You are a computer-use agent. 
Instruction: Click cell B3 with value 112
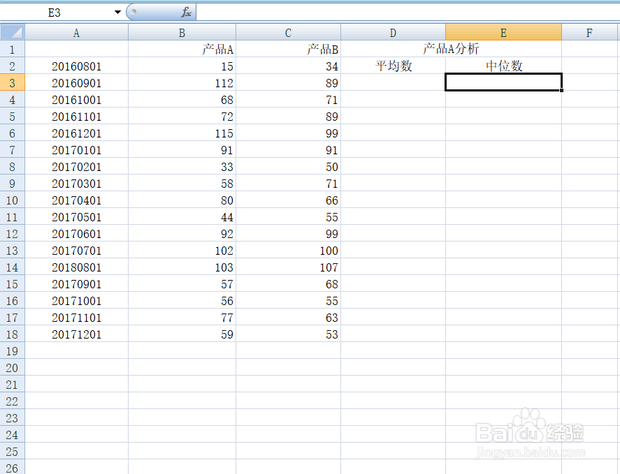tap(182, 83)
